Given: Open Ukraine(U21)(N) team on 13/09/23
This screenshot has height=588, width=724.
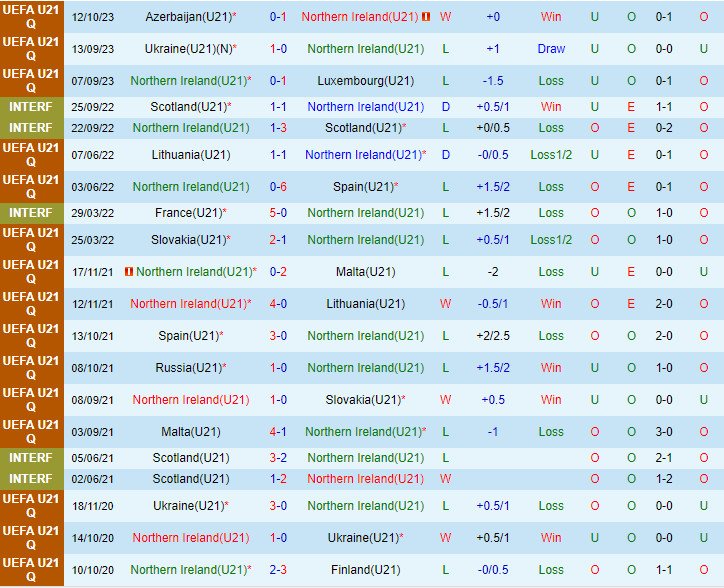Looking at the screenshot, I should (188, 48).
